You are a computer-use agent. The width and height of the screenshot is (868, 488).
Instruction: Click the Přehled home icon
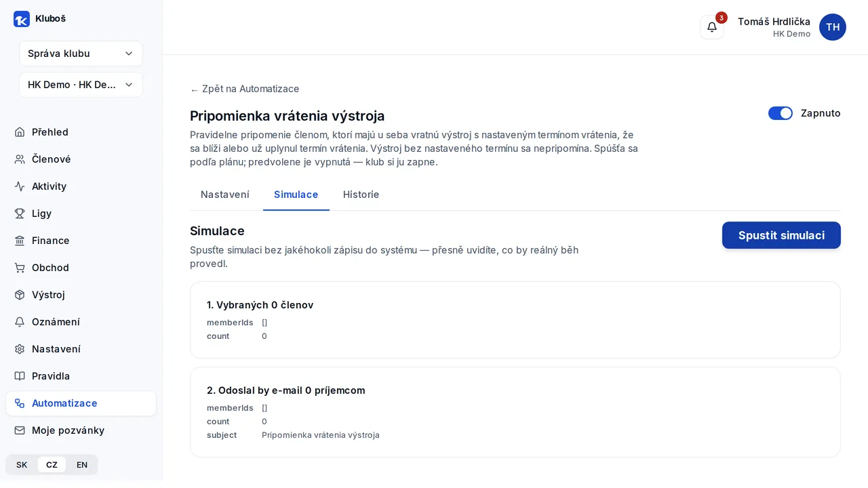coord(20,132)
